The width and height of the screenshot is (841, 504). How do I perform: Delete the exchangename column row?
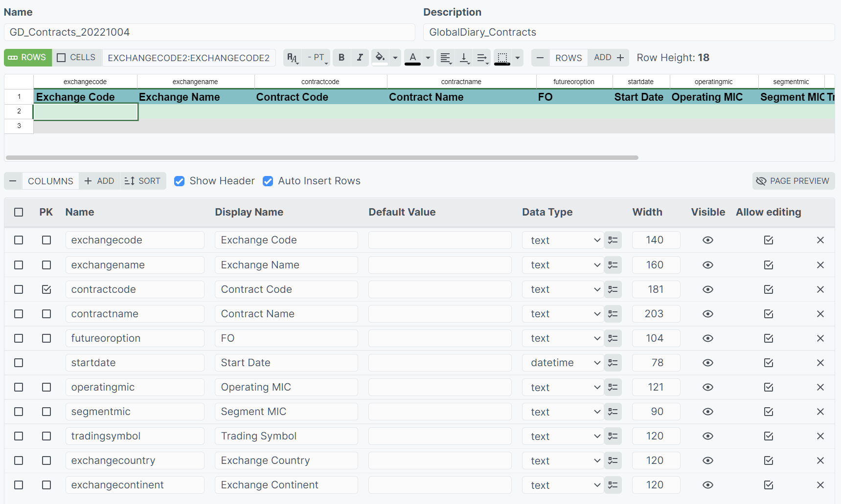point(820,265)
